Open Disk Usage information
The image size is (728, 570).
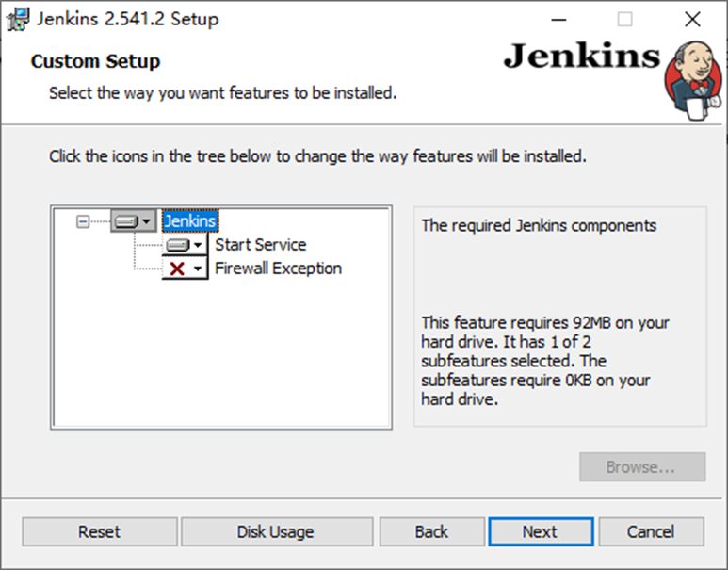(x=277, y=531)
